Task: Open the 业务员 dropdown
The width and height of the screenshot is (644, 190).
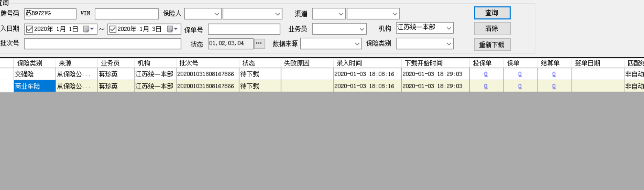Action: 339,29
